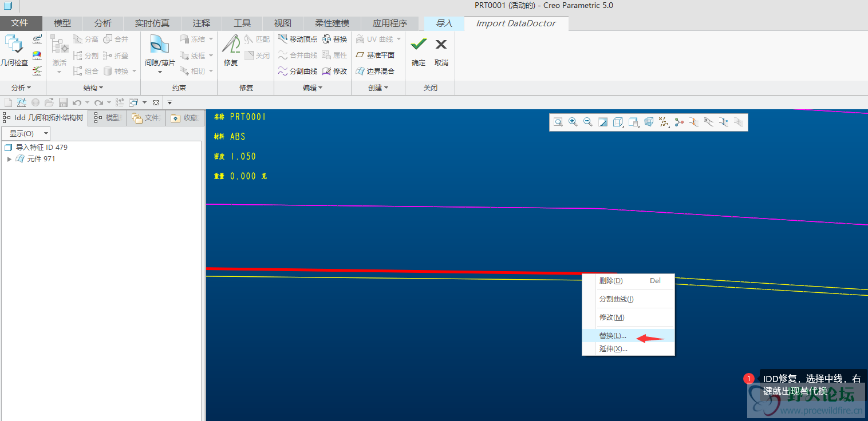Click the windows switch icon in quick access
The image size is (868, 421).
point(133,102)
